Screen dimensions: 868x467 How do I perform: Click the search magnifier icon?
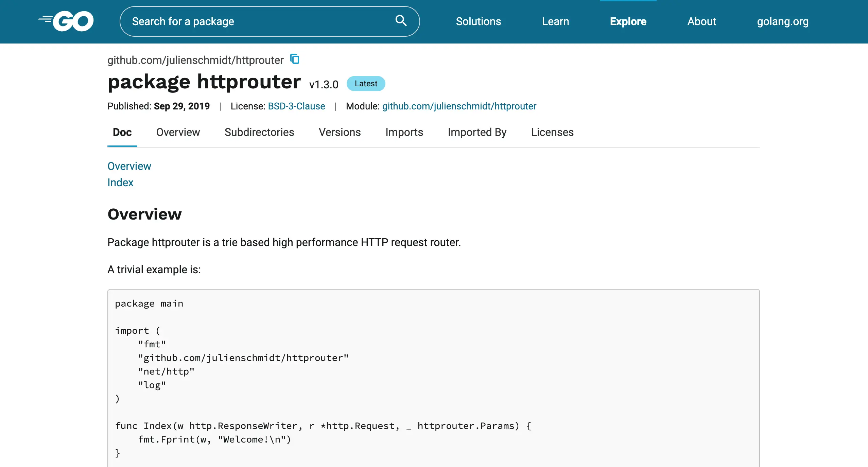(401, 21)
